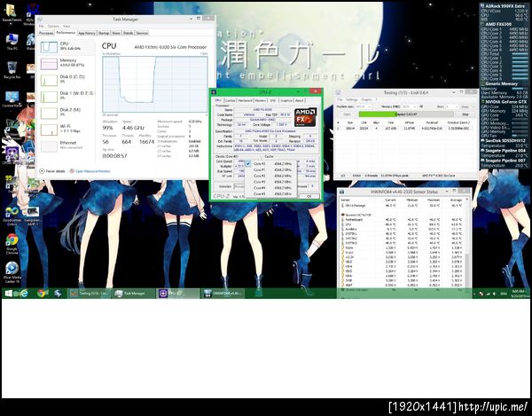This screenshot has width=532, height=416.
Task: Open Internet Explorer from the taskbar
Action: click(x=24, y=294)
